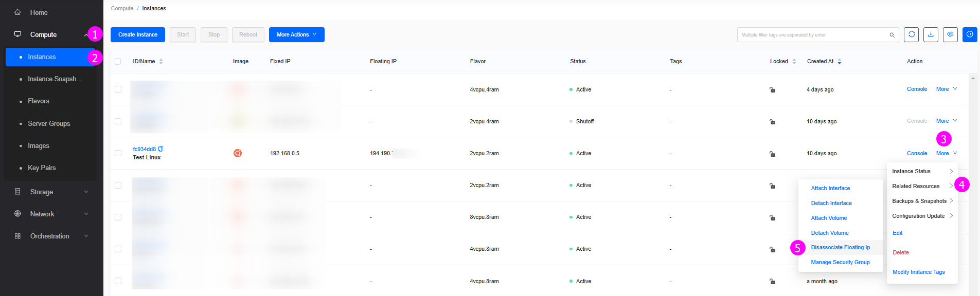
Task: Open the More Actions dropdown
Action: (x=297, y=34)
